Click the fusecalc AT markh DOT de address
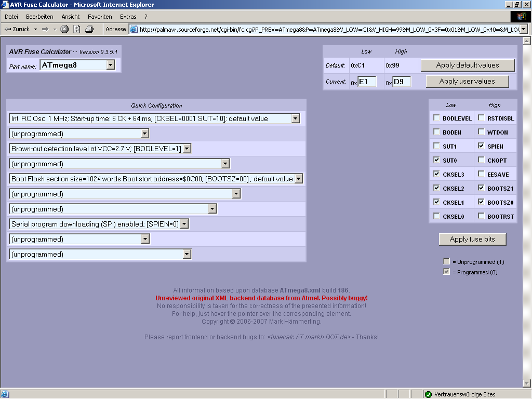The width and height of the screenshot is (532, 399). (x=309, y=337)
